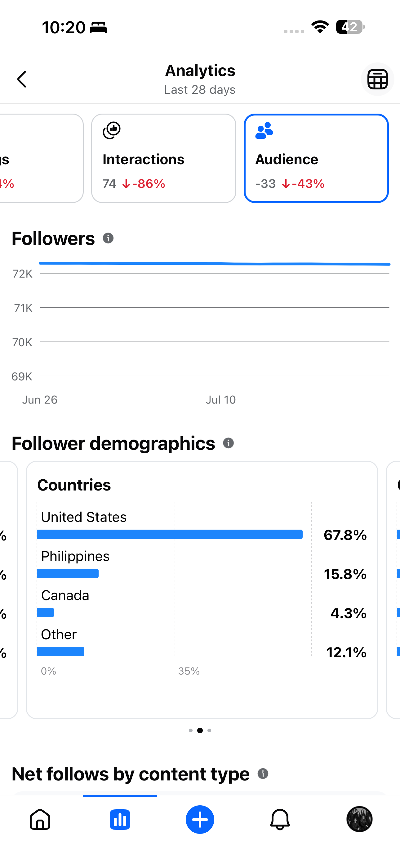Tap the battery indicator in status bar
Image resolution: width=400 pixels, height=868 pixels.
(350, 27)
